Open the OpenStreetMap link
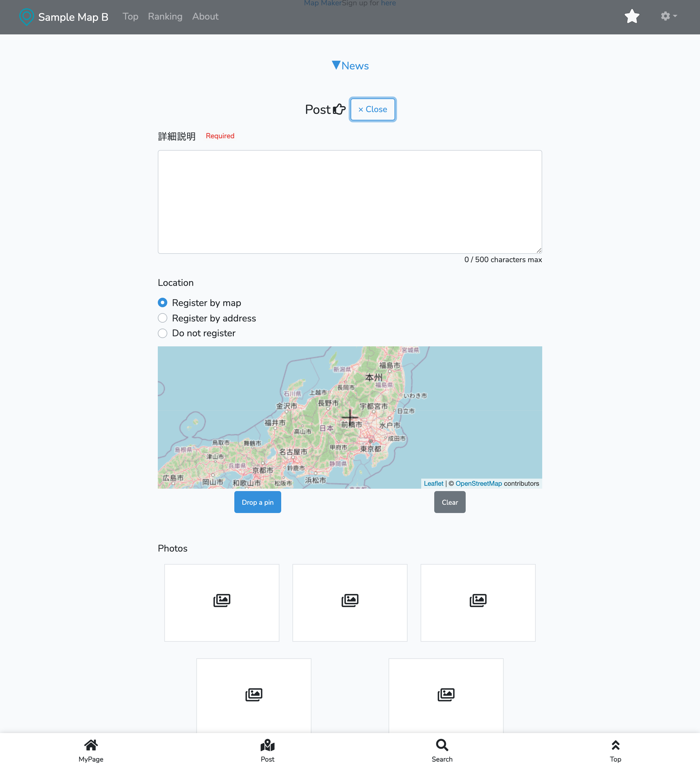Viewport: 700px width, 771px height. 478,483
